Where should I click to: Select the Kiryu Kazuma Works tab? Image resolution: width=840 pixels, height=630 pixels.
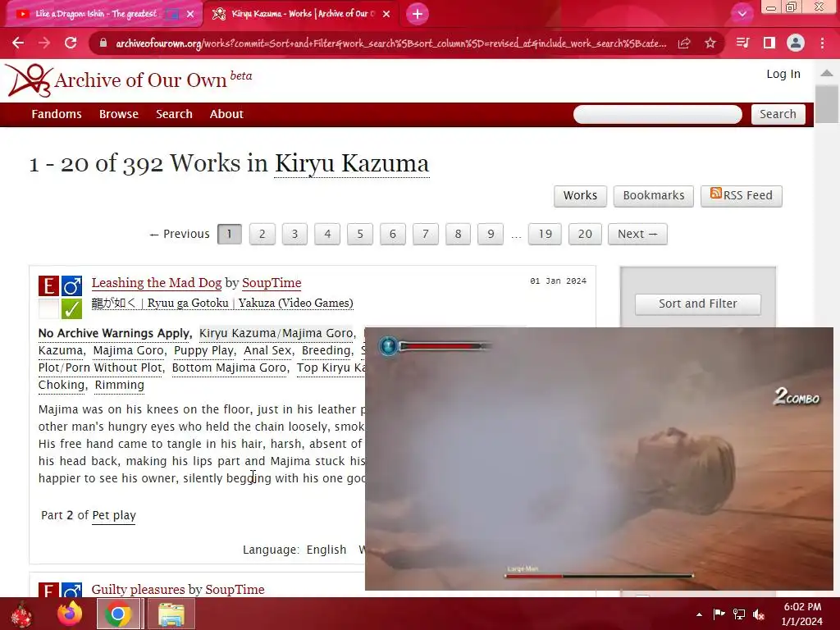304,14
